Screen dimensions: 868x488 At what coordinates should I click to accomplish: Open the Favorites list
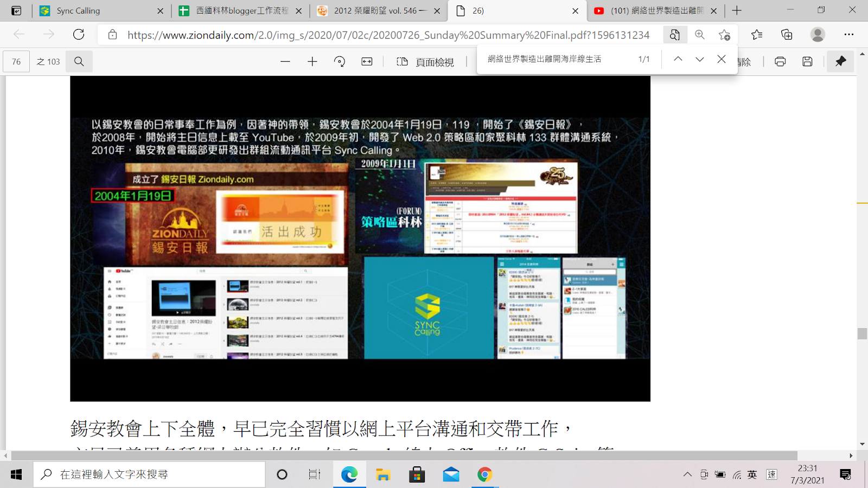[x=757, y=35]
